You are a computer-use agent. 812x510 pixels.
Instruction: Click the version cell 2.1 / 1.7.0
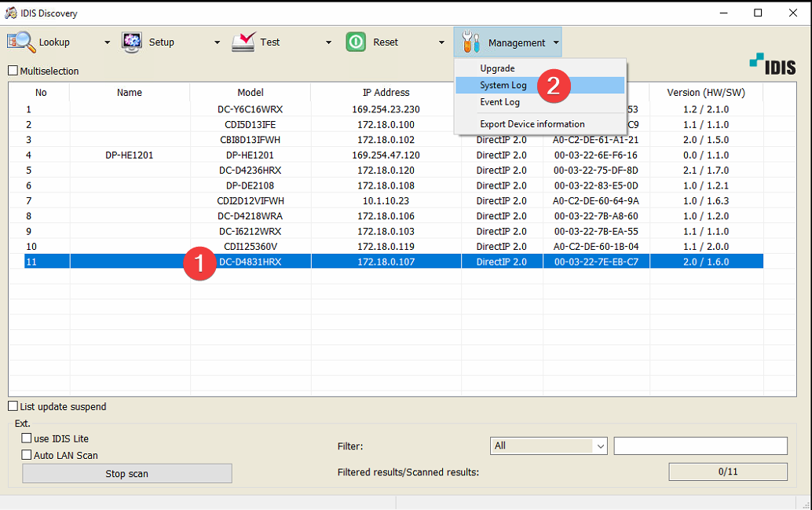[x=706, y=170]
